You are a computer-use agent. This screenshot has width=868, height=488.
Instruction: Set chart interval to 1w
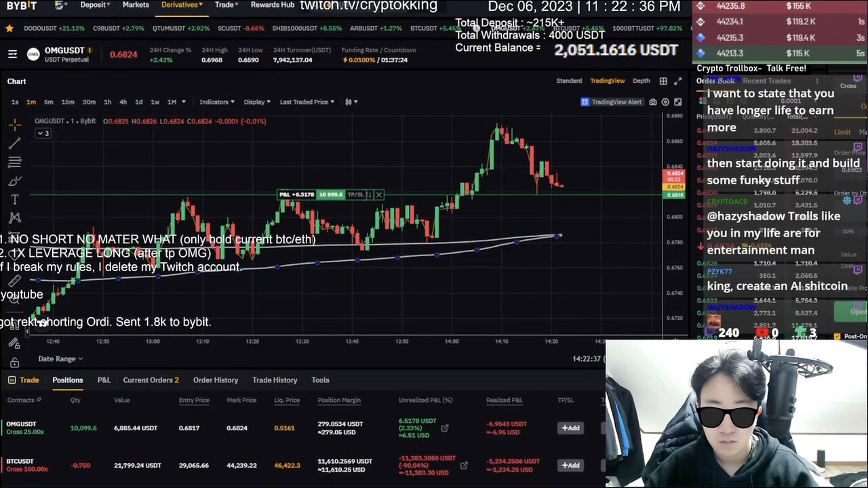pyautogui.click(x=155, y=102)
